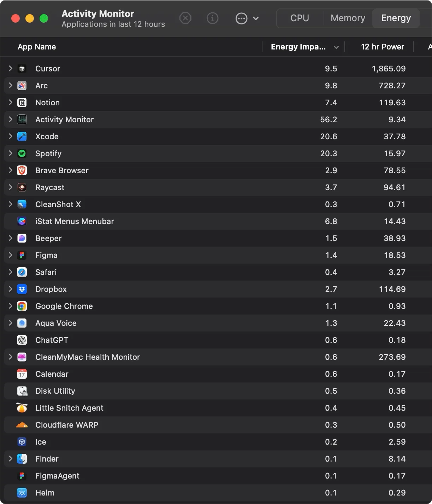
Task: Select the Cloudflare WARP cloud icon
Action: (x=22, y=425)
